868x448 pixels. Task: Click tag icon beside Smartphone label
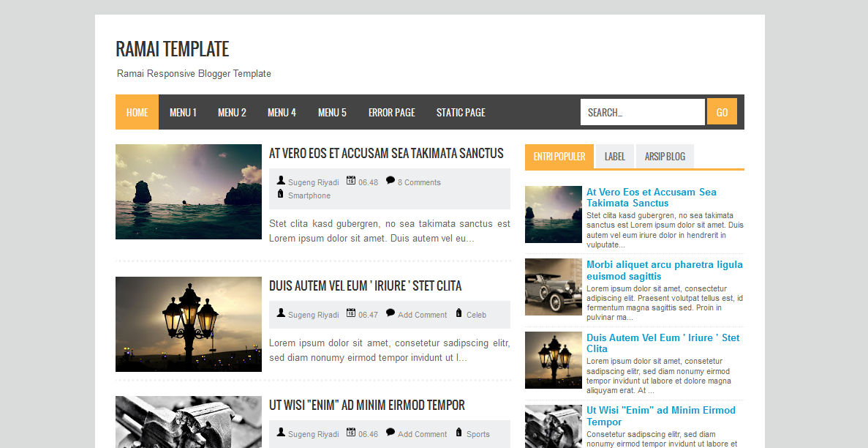tap(281, 193)
